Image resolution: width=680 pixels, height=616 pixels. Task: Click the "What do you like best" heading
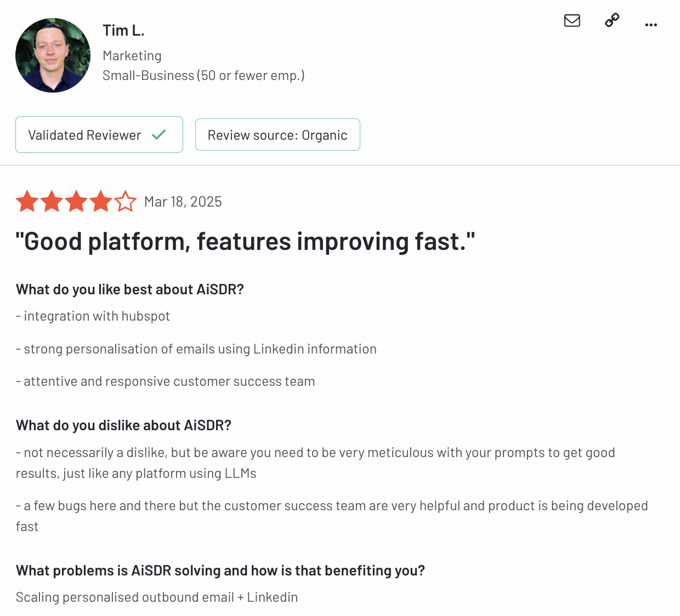(129, 289)
